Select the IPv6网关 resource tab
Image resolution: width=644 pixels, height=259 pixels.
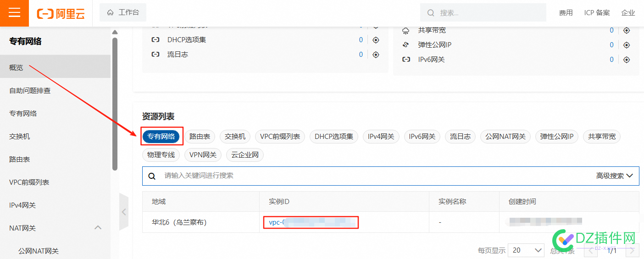(422, 137)
